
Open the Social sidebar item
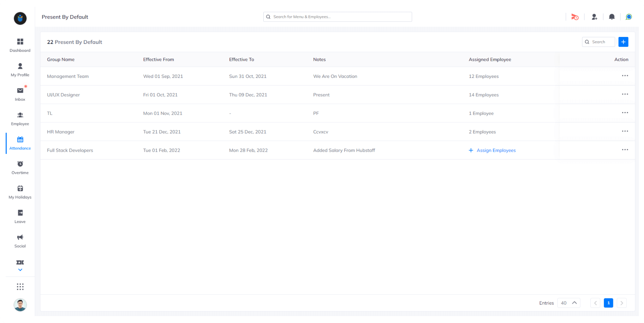coord(20,241)
